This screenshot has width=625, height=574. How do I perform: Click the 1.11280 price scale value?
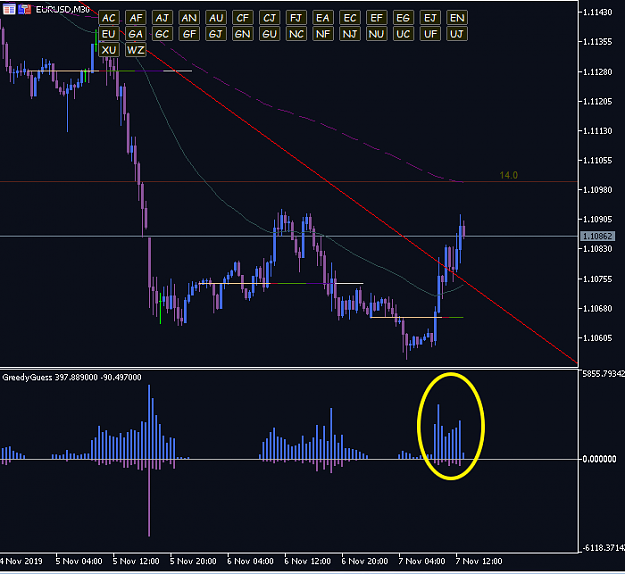(597, 72)
